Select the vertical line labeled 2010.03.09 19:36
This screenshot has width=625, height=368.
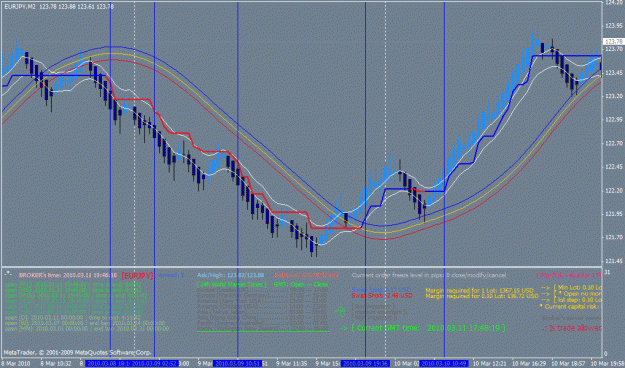tap(365, 179)
